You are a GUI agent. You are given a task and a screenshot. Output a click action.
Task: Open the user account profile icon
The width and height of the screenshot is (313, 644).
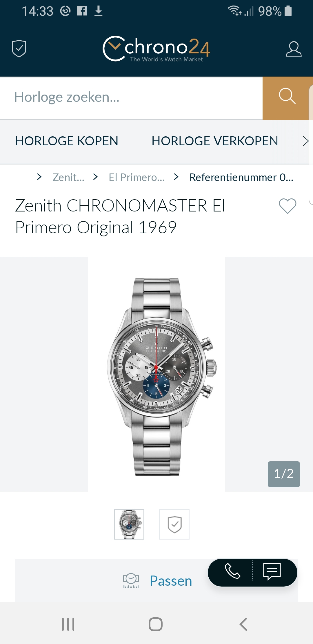click(294, 49)
